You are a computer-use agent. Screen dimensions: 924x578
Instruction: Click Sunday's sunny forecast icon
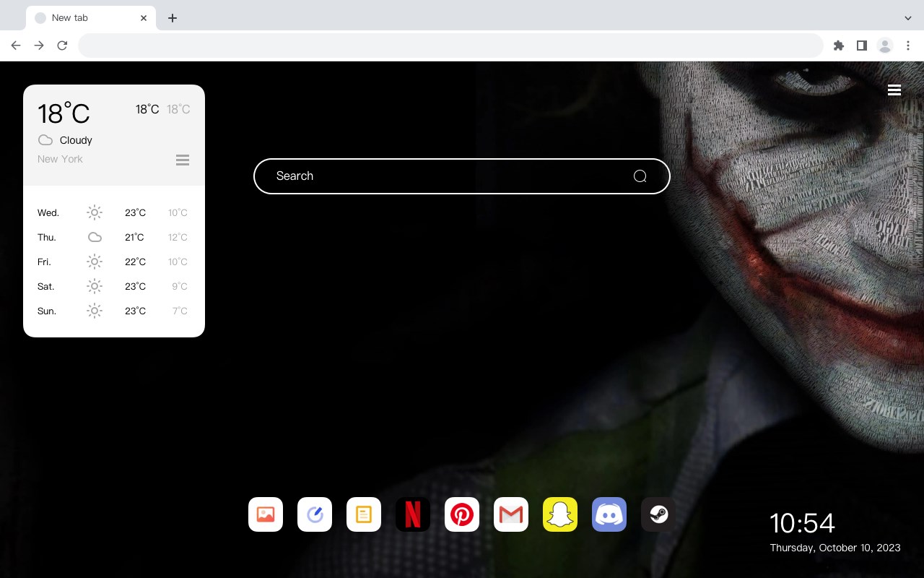click(95, 311)
